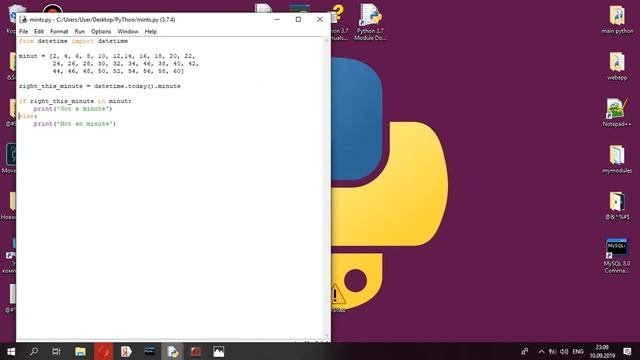Open the Options menu in IDLE
The image size is (640, 360).
click(101, 31)
